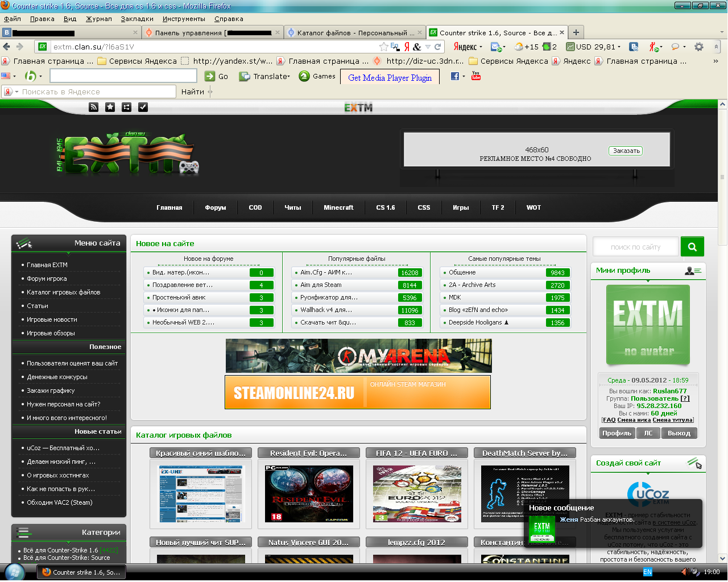Click the weather +15 toolbar widget
The height and width of the screenshot is (582, 728).
(526, 47)
